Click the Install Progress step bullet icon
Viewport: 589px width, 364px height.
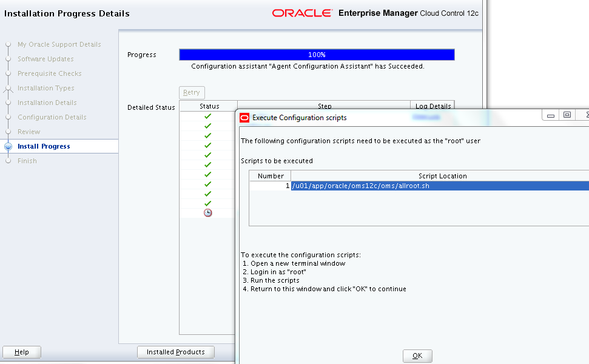(8, 146)
